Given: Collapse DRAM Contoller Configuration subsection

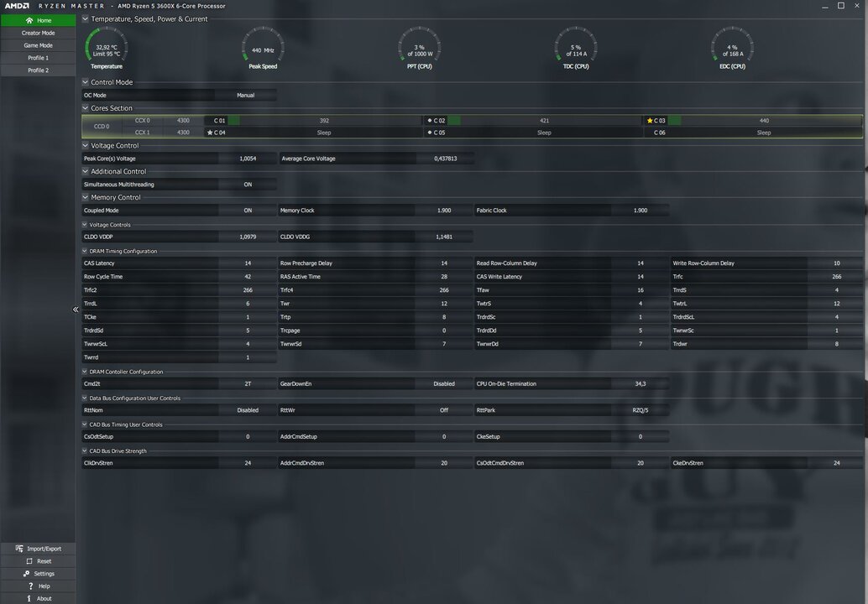Looking at the screenshot, I should point(85,372).
